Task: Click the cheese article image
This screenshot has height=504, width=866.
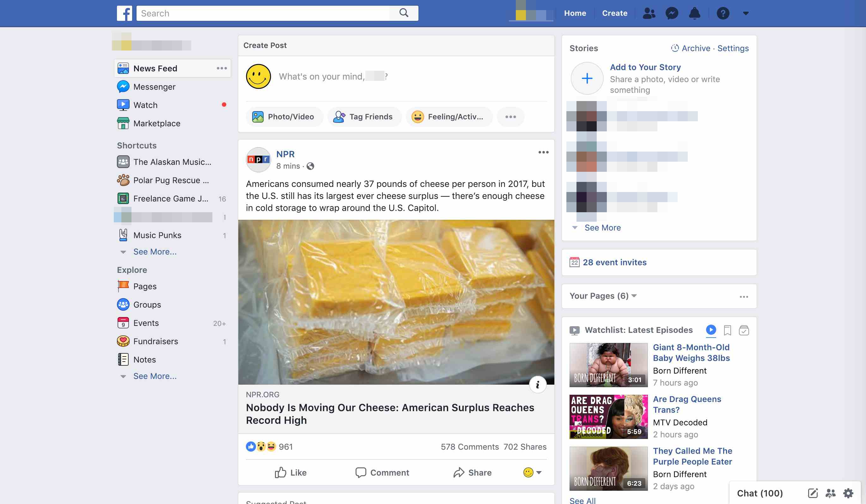Action: pyautogui.click(x=396, y=302)
